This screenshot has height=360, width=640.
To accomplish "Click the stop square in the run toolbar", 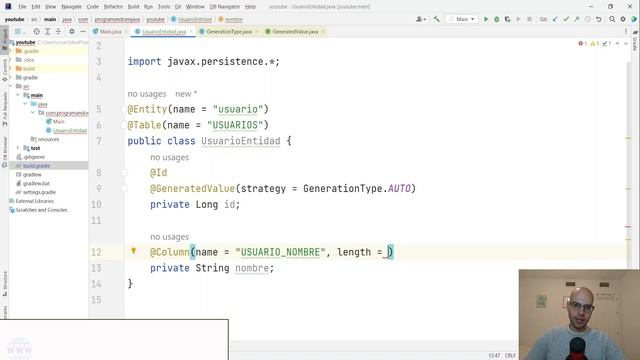I will [x=529, y=19].
